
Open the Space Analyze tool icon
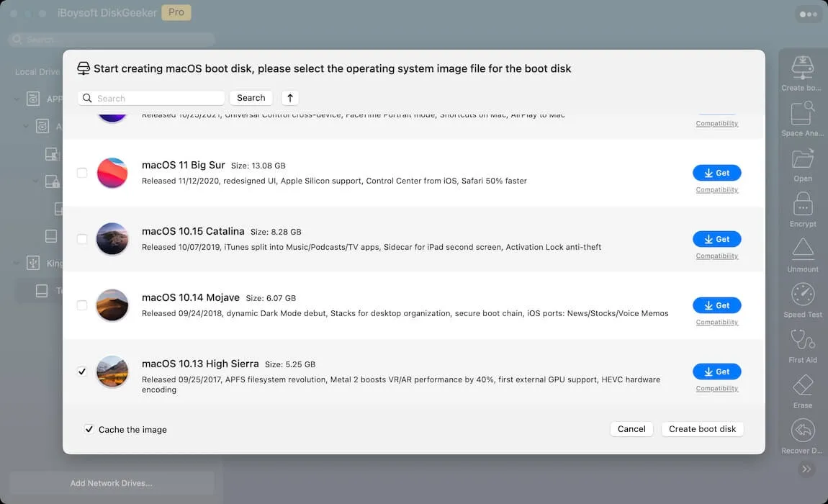coord(802,114)
